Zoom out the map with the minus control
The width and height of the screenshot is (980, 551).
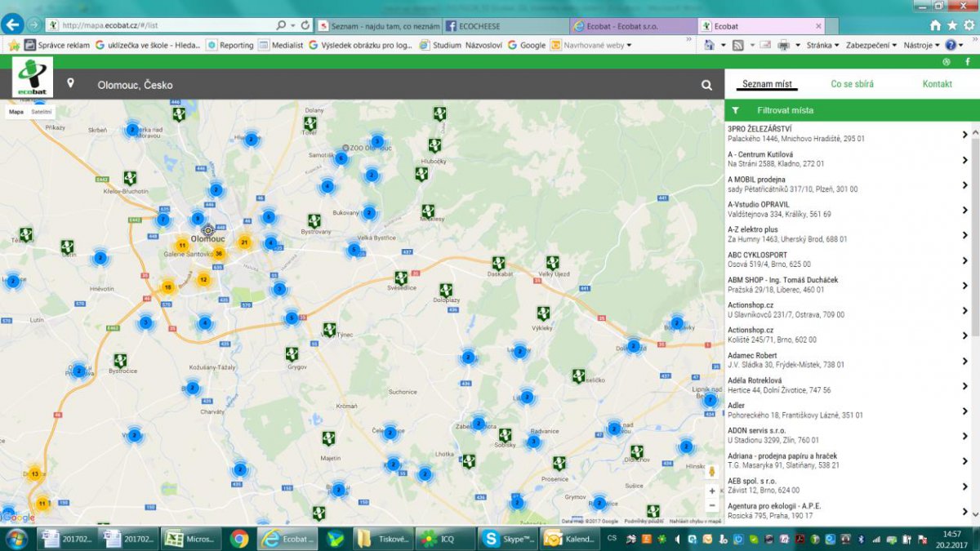[712, 505]
